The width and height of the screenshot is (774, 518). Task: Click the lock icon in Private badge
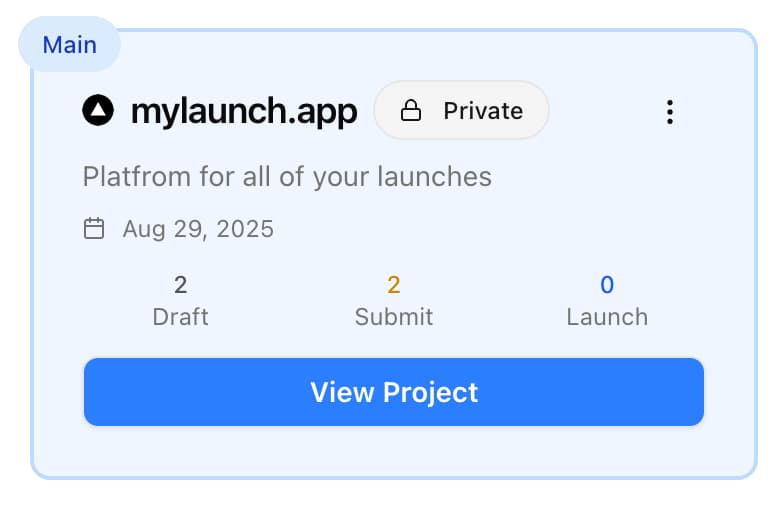[410, 111]
